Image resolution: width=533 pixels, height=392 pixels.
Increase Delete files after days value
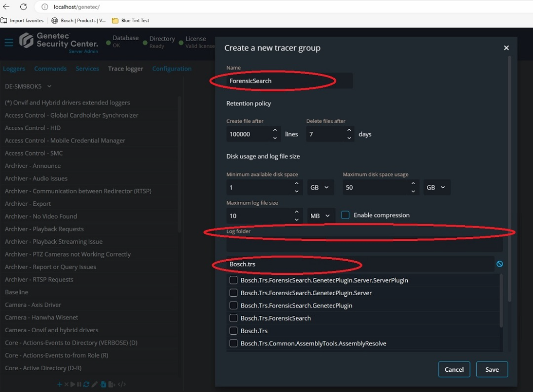349,130
